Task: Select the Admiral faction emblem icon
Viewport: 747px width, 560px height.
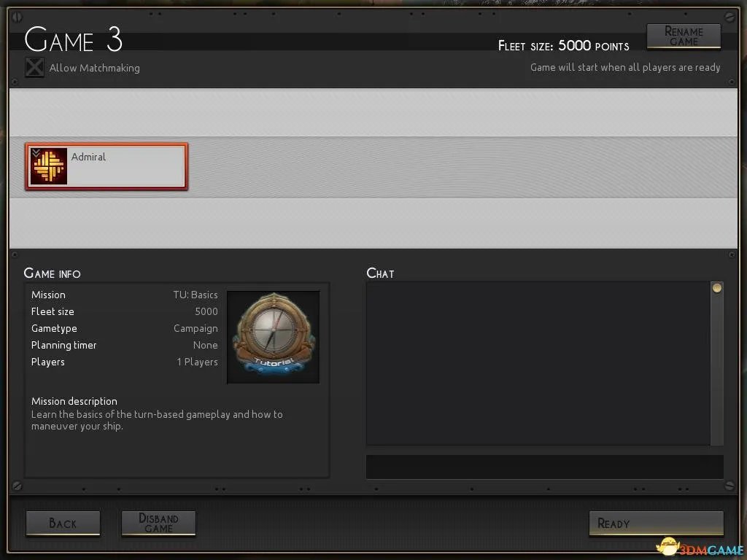Action: [49, 166]
